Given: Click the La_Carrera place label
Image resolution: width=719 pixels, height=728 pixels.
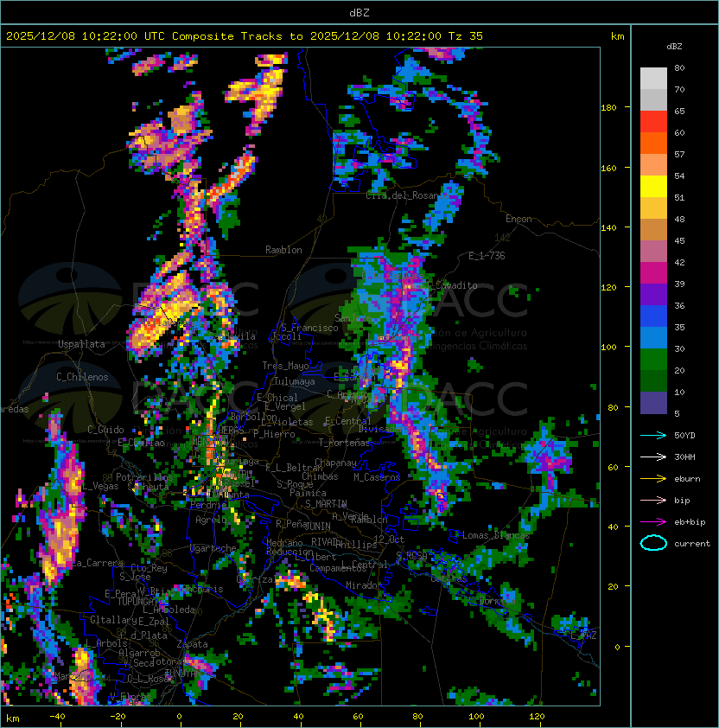Looking at the screenshot, I should (x=99, y=563).
